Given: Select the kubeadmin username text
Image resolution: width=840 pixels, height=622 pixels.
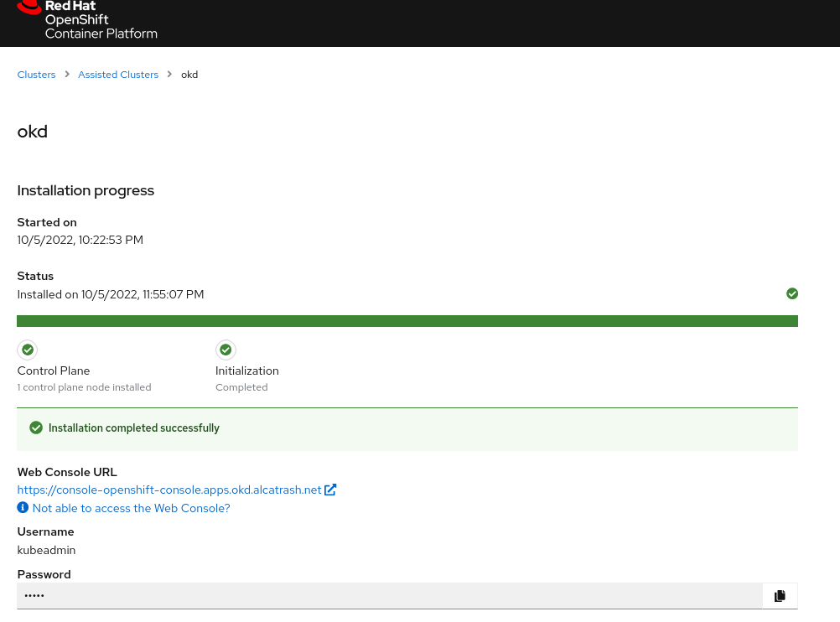Looking at the screenshot, I should click(46, 550).
